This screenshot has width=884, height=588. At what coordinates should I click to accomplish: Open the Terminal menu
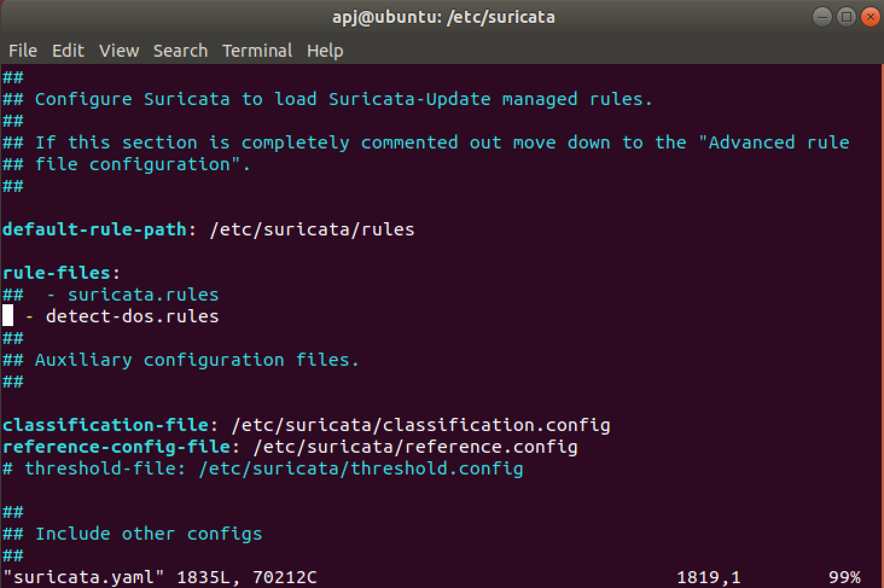point(257,51)
